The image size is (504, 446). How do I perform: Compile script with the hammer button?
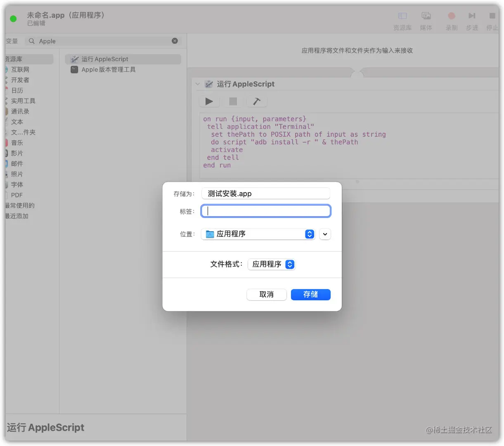(257, 101)
